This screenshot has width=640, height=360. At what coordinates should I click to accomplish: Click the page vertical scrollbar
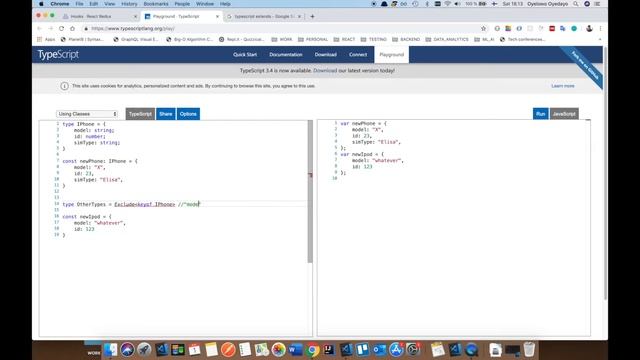pos(605,173)
